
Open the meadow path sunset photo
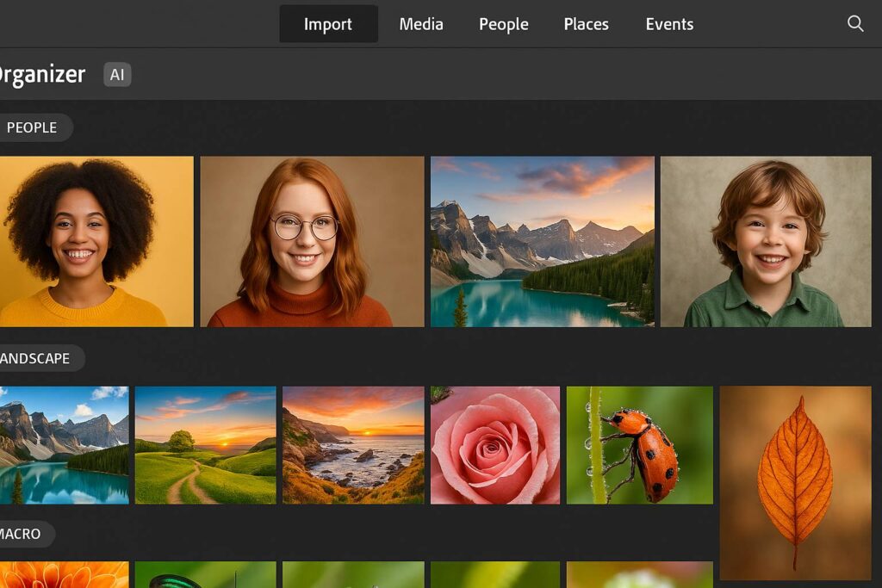pos(205,444)
